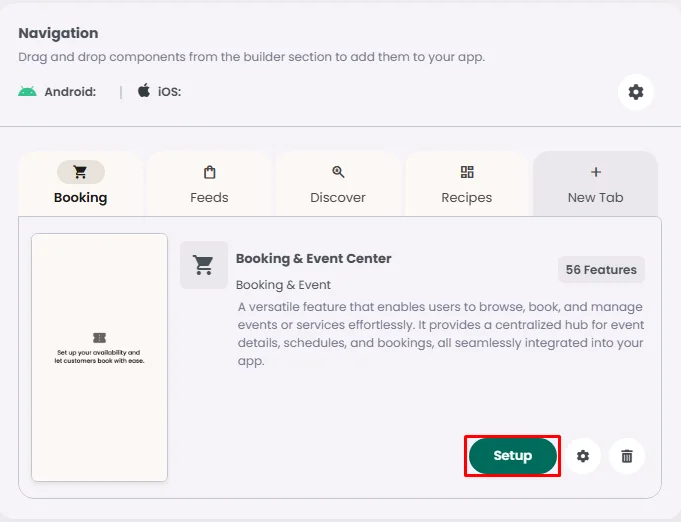Click the Booking & Event Center title
This screenshot has width=681, height=522.
coord(313,258)
